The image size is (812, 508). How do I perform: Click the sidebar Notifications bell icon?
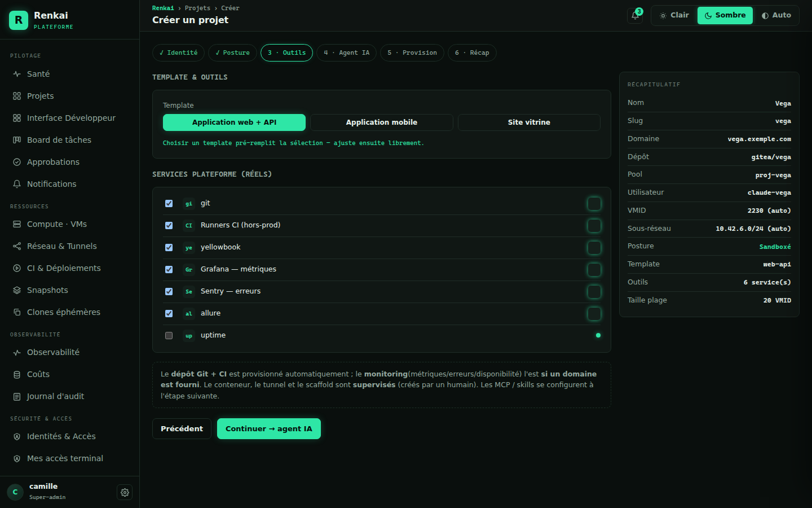pyautogui.click(x=17, y=184)
